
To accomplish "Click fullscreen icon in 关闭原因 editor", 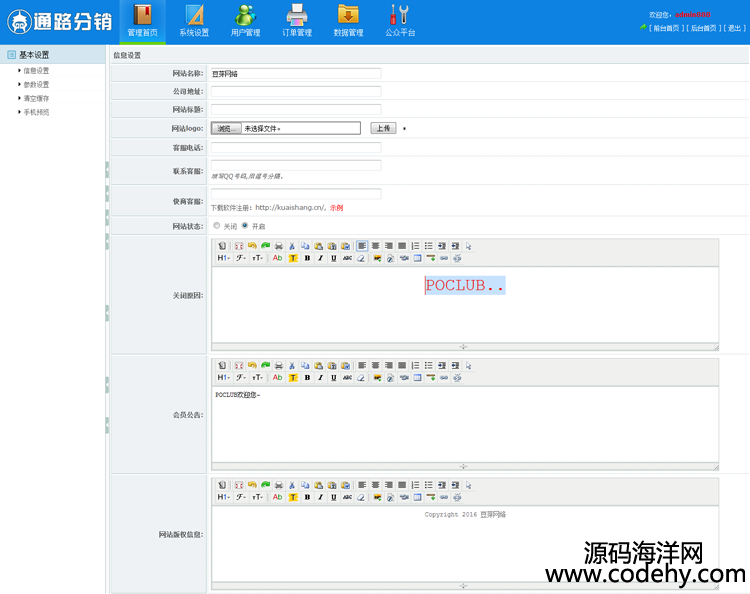I will point(239,246).
